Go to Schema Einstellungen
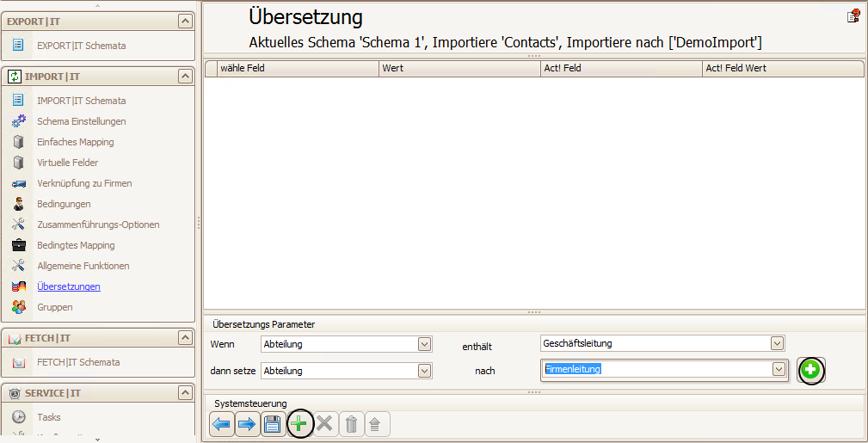 tap(82, 121)
